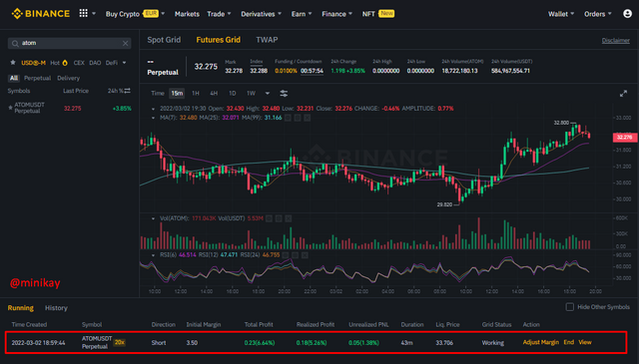The height and width of the screenshot is (364, 639).
Task: Filter list to Perpetual contracts
Action: [37, 78]
